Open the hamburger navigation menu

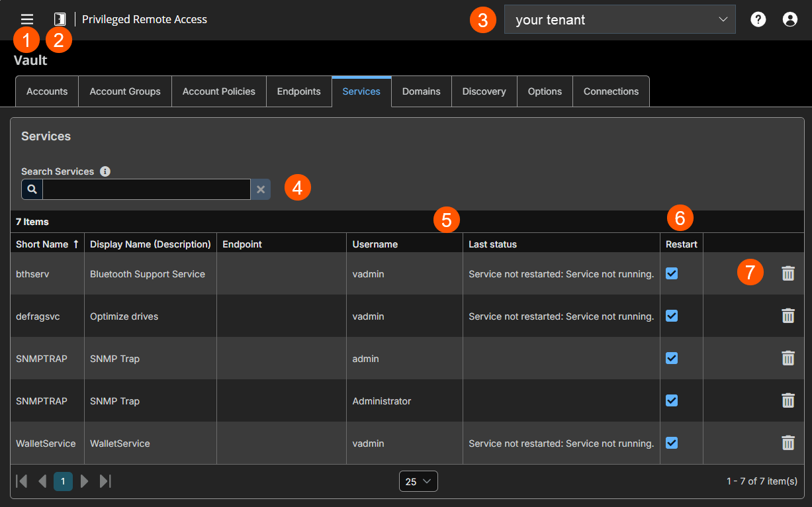(x=26, y=19)
